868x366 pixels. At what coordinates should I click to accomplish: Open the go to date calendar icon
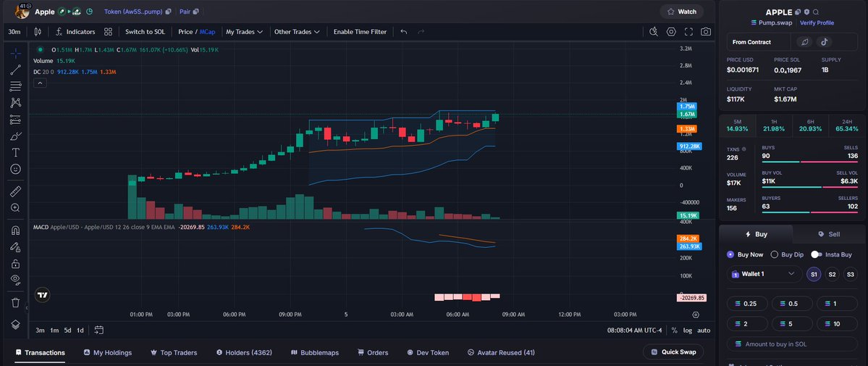(99, 330)
